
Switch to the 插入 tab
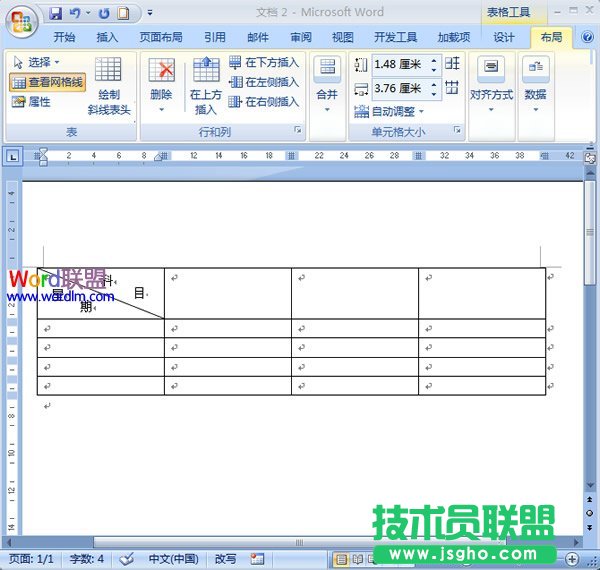pos(107,37)
